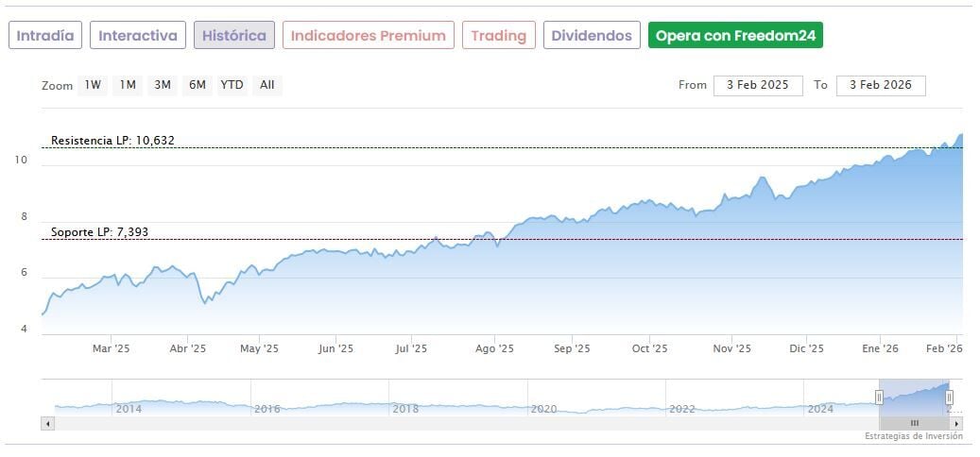Show All historical data
Viewport: 980px width, 457px height.
coord(267,85)
